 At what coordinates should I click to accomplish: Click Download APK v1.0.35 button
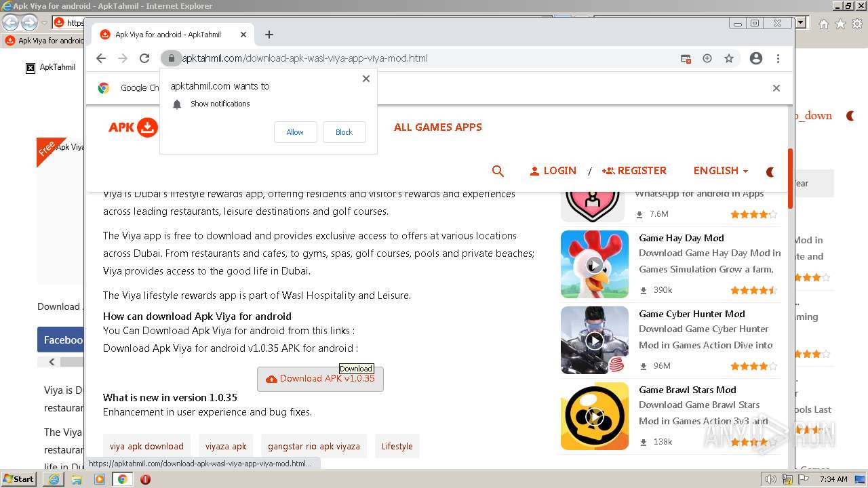320,379
